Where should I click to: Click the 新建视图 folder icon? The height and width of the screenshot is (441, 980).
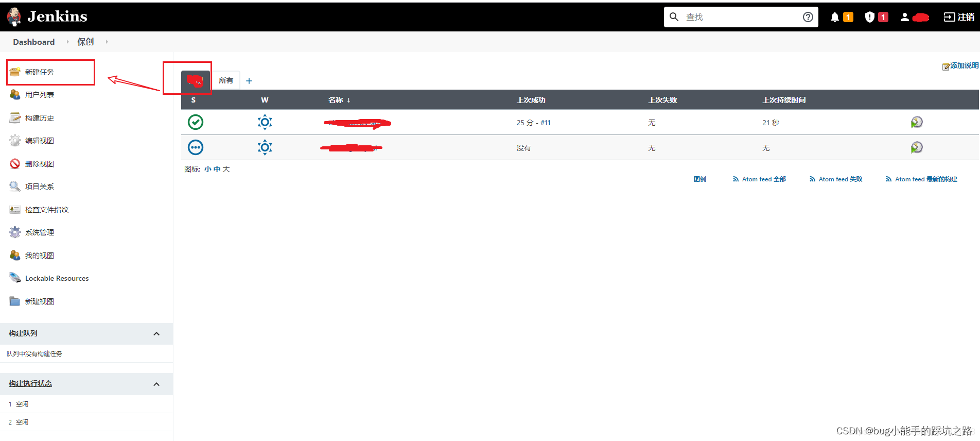[15, 301]
